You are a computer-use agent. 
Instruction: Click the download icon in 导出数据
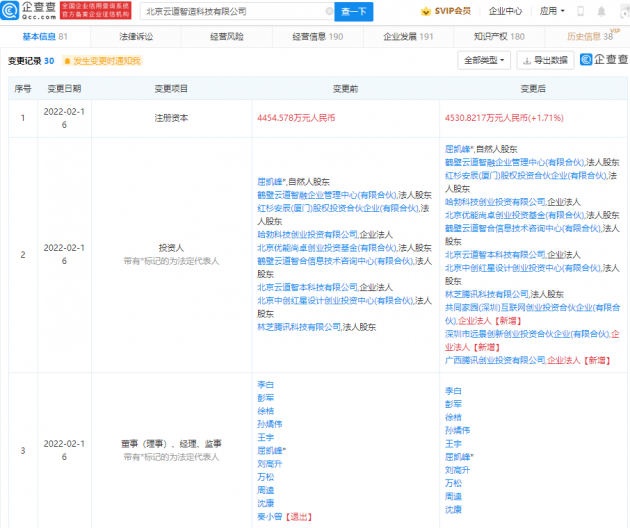click(526, 61)
